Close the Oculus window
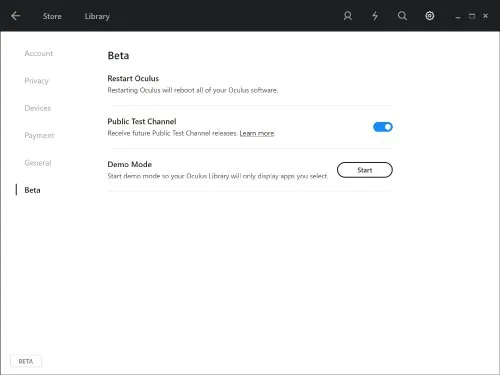500x375 pixels. 485,16
